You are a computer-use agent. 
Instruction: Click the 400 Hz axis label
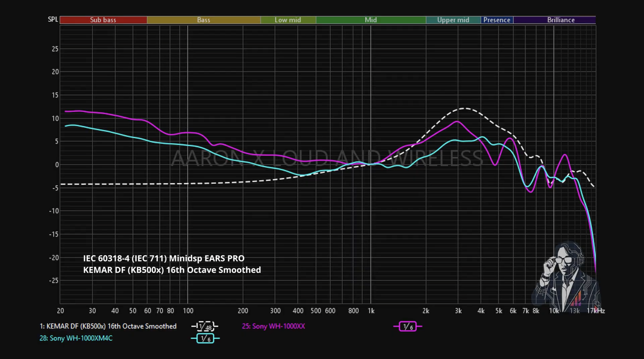pos(298,311)
